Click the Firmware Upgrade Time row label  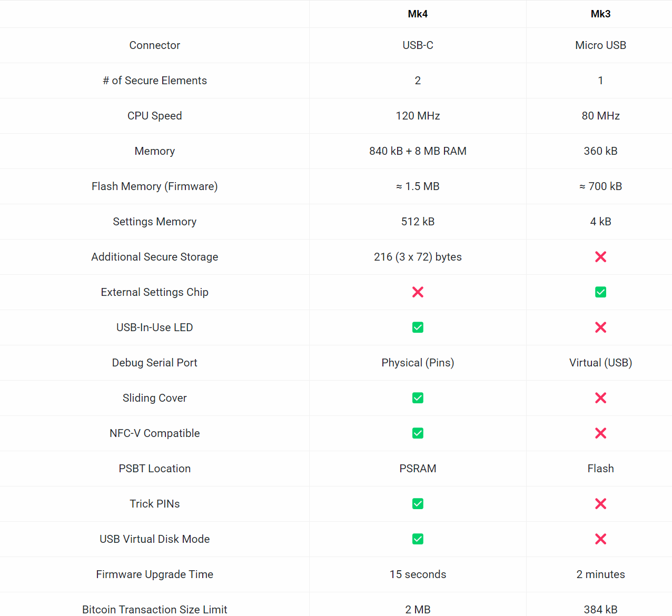[x=154, y=574]
